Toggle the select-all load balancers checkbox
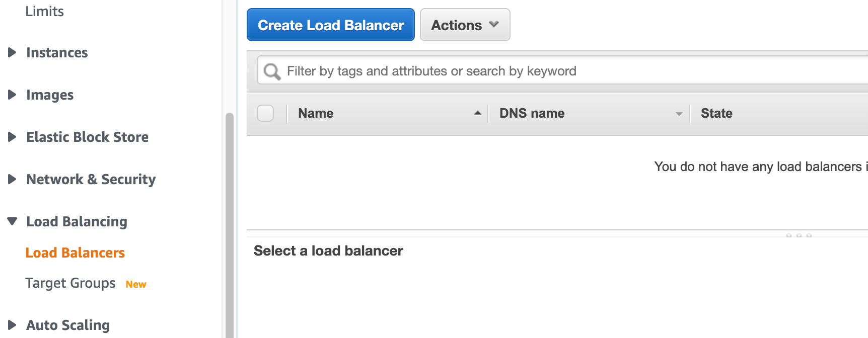The height and width of the screenshot is (338, 868). [265, 113]
